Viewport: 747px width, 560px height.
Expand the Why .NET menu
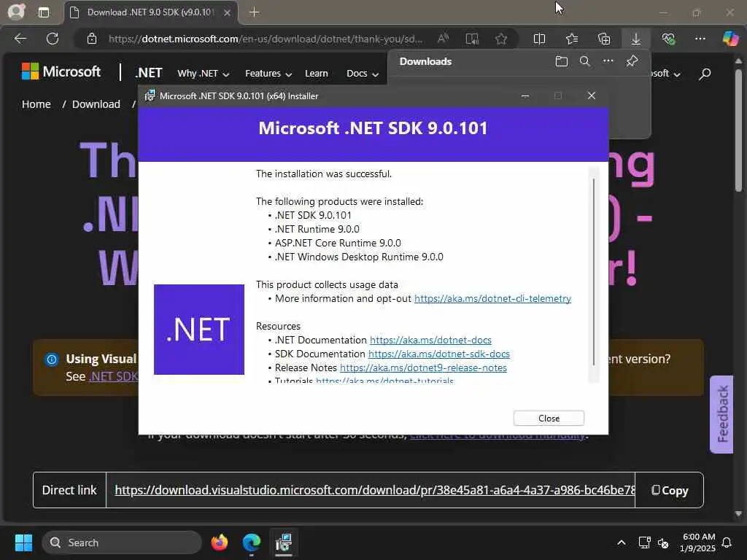204,74
